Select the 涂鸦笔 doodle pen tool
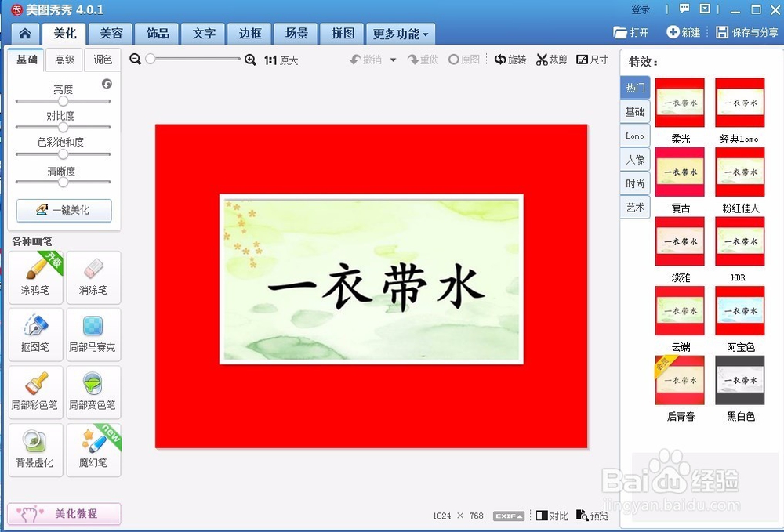This screenshot has height=532, width=784. (34, 277)
